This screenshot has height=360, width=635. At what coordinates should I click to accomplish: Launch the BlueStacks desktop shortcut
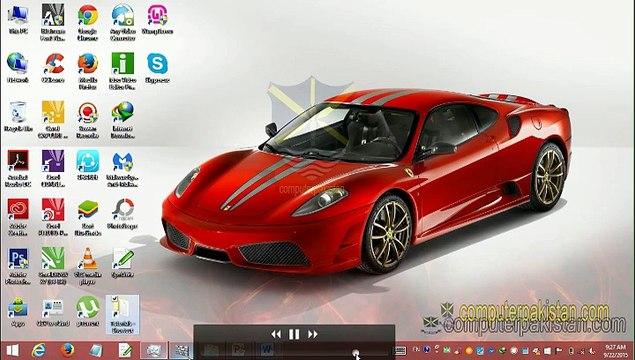pos(87,217)
